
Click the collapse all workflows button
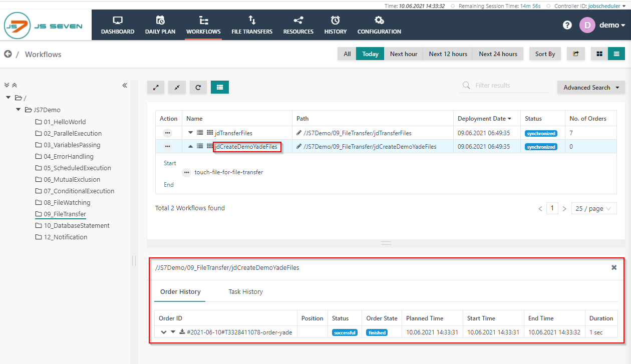coord(177,87)
